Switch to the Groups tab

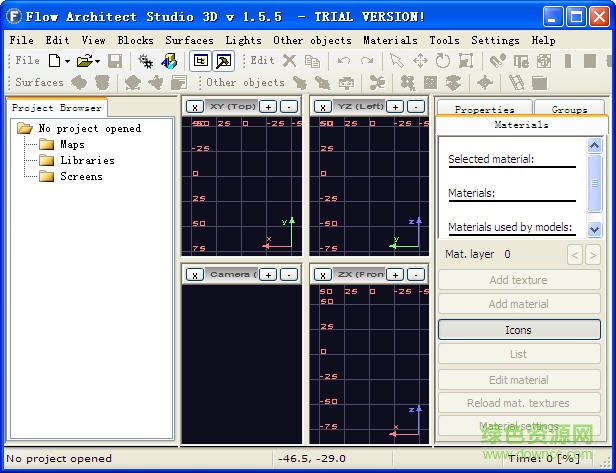[x=569, y=110]
